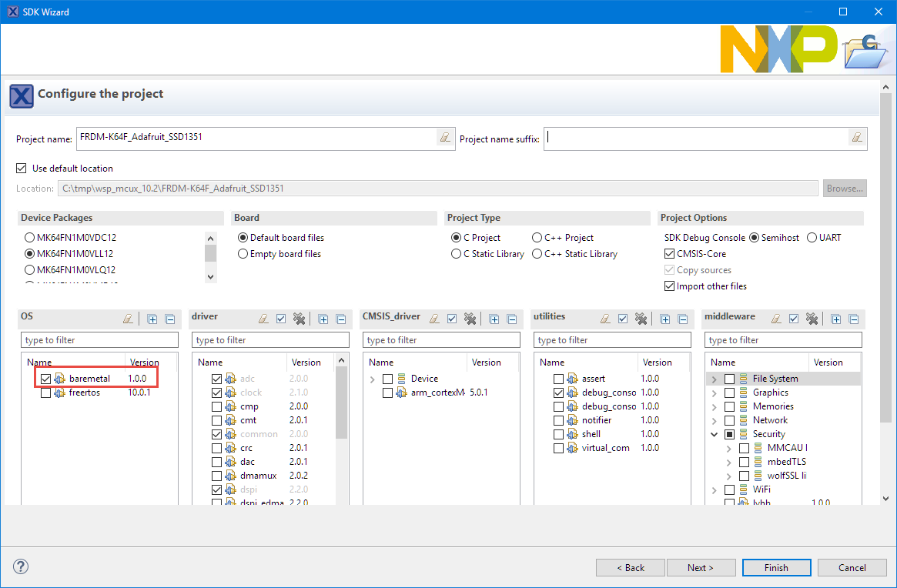Click select-all checkbox icon in driver panel header
This screenshot has height=588, width=897.
[x=282, y=319]
